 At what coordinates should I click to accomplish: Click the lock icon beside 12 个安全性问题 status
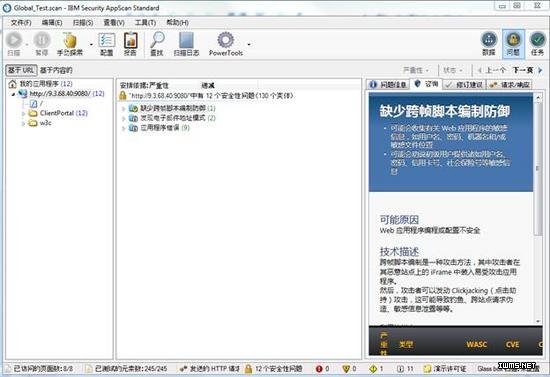[x=248, y=369]
